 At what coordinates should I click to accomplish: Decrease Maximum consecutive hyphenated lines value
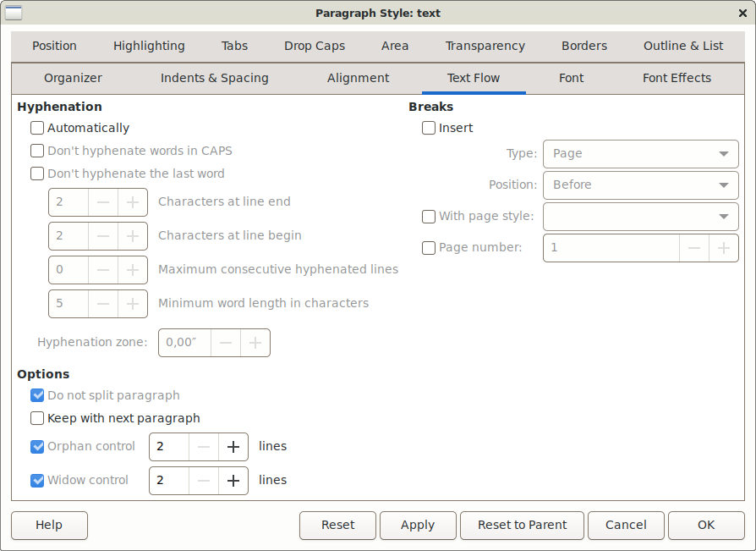pos(102,270)
